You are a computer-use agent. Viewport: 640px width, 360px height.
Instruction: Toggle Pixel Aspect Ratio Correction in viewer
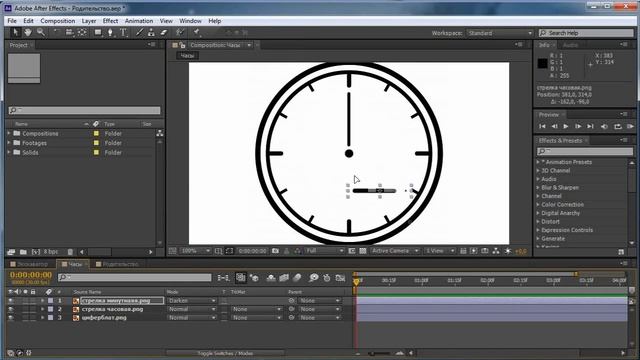pos(463,251)
